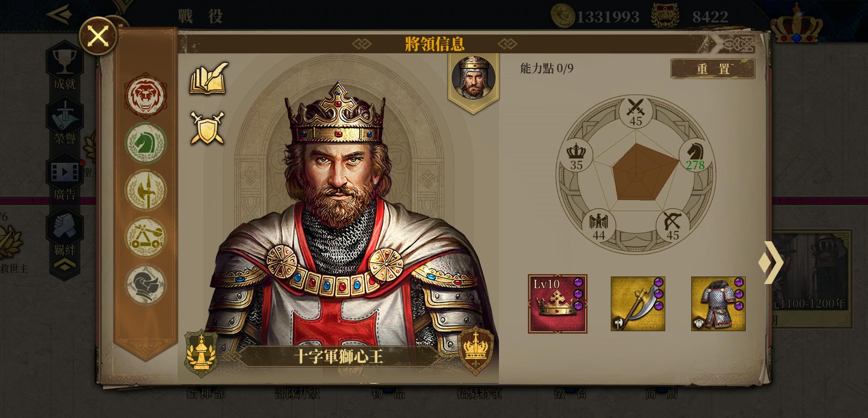Open the 廣告 ads video menu

65,179
